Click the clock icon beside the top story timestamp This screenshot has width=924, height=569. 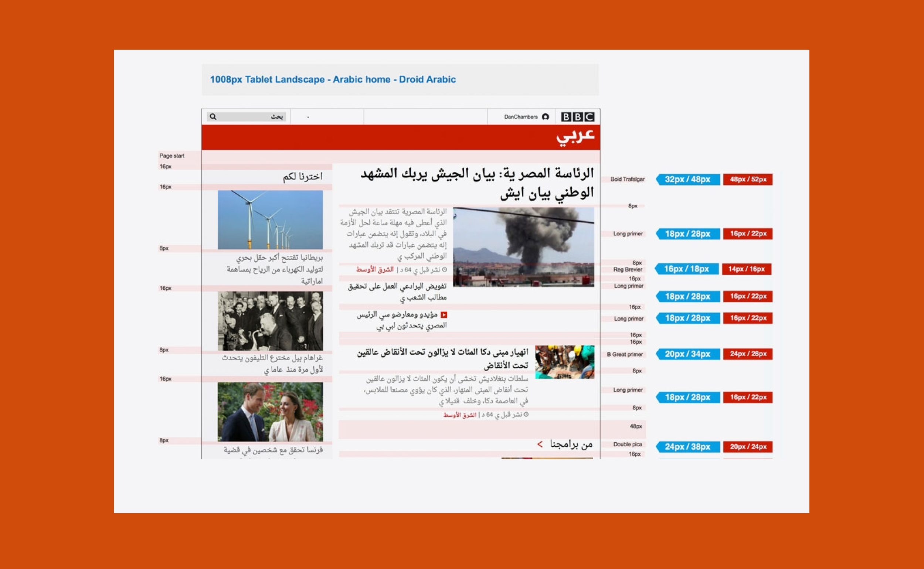445,269
